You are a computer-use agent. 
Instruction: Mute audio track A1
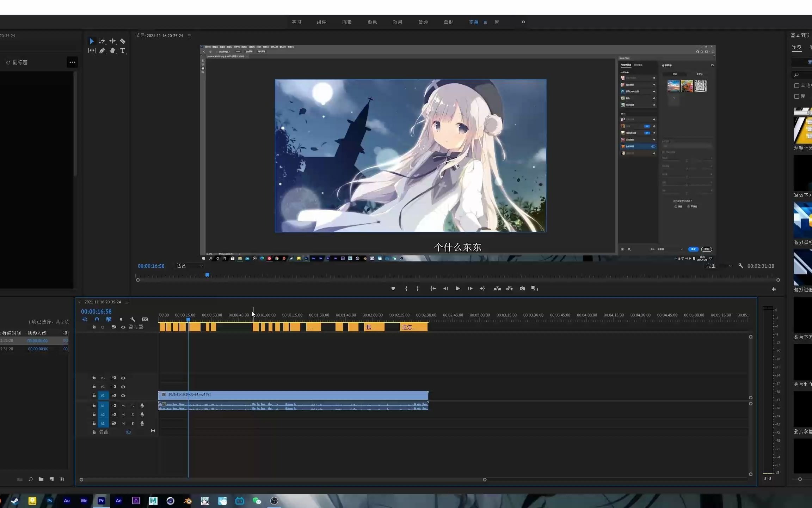pyautogui.click(x=123, y=406)
